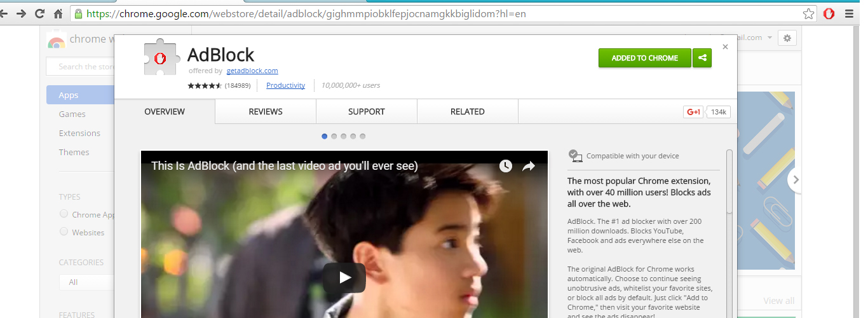The height and width of the screenshot is (318, 868).
Task: Bookmark this page with the star icon
Action: click(808, 13)
